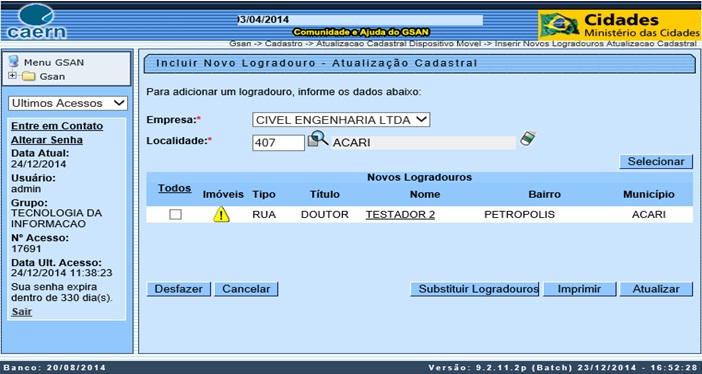Expand the Gsan tree node
The width and height of the screenshot is (702, 374).
(x=13, y=76)
